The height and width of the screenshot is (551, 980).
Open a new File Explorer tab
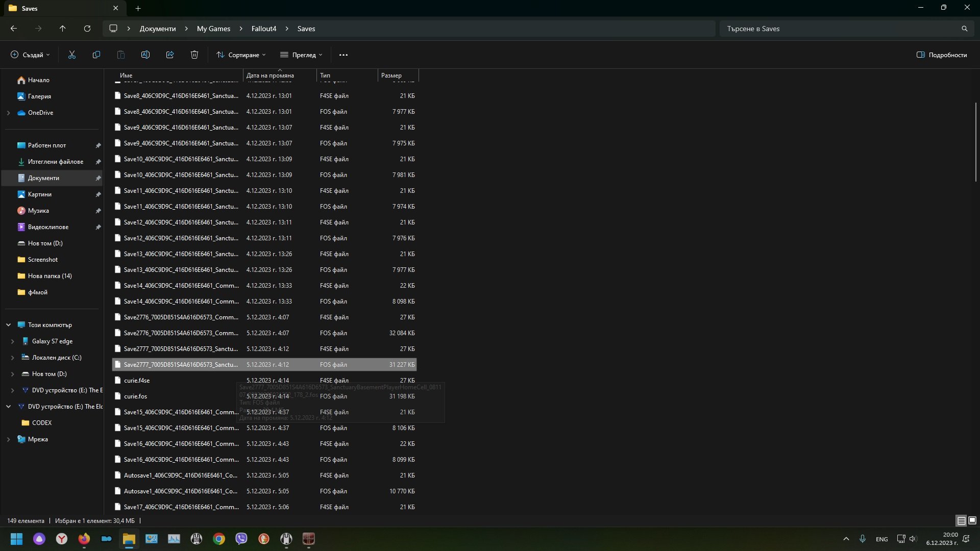[x=138, y=8]
